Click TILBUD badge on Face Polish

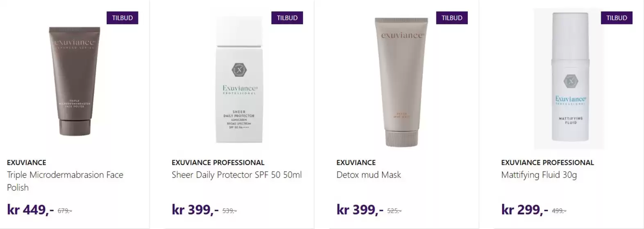[x=122, y=18]
